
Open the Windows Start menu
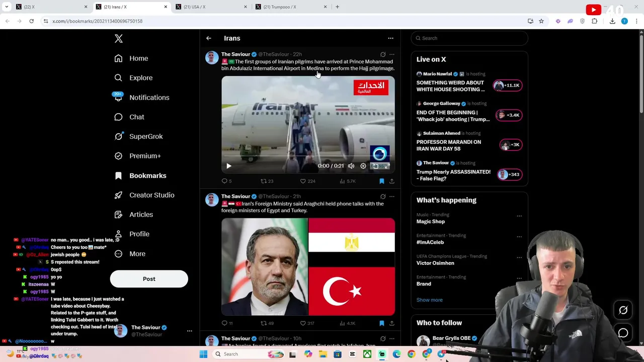(x=203, y=354)
